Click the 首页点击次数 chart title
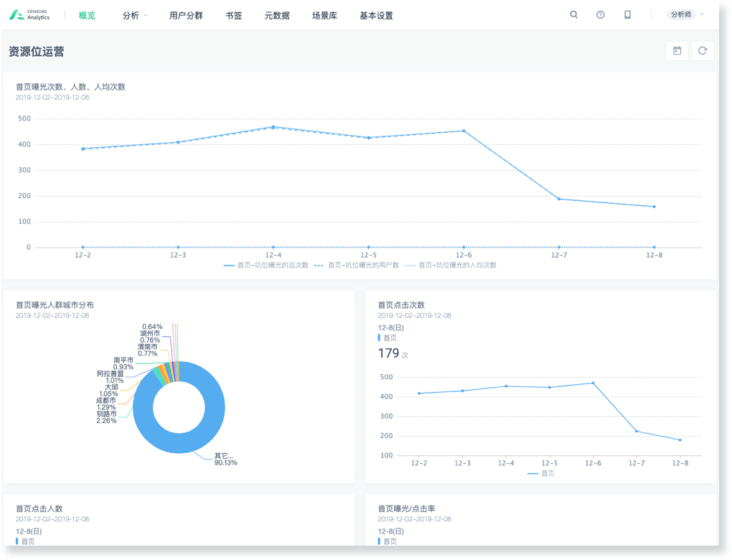The image size is (732, 560). pyautogui.click(x=401, y=305)
